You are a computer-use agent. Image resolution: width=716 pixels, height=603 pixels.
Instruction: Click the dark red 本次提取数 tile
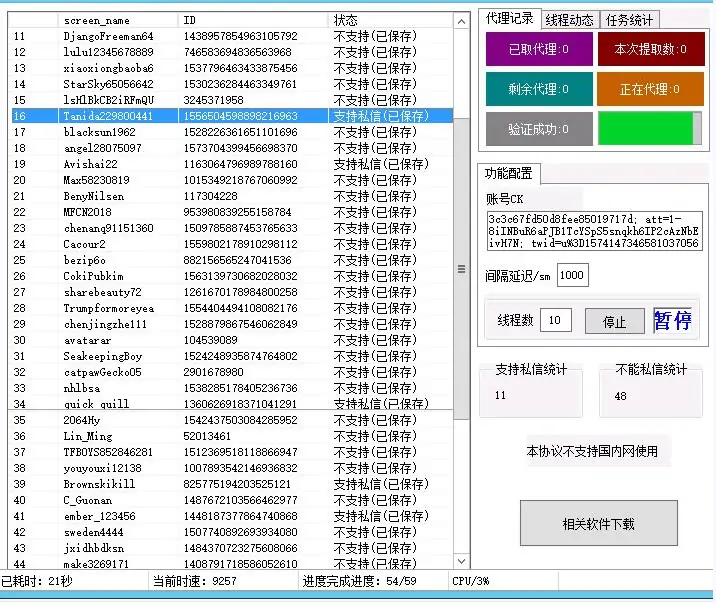point(651,49)
